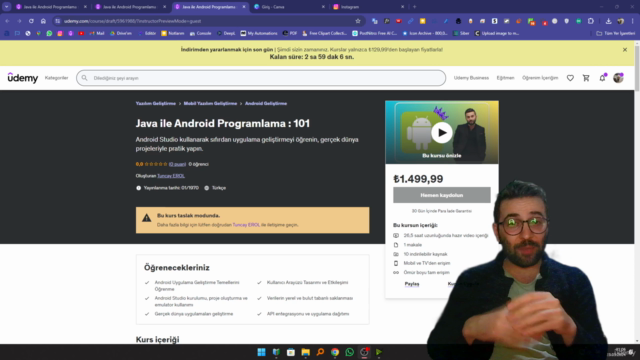Open the Eğitmen link
The width and height of the screenshot is (640, 360).
(505, 78)
